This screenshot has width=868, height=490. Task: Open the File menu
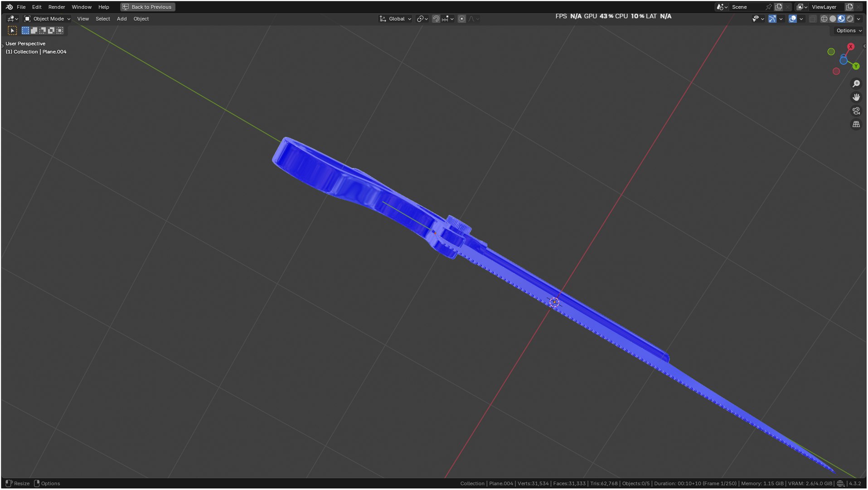pos(21,7)
